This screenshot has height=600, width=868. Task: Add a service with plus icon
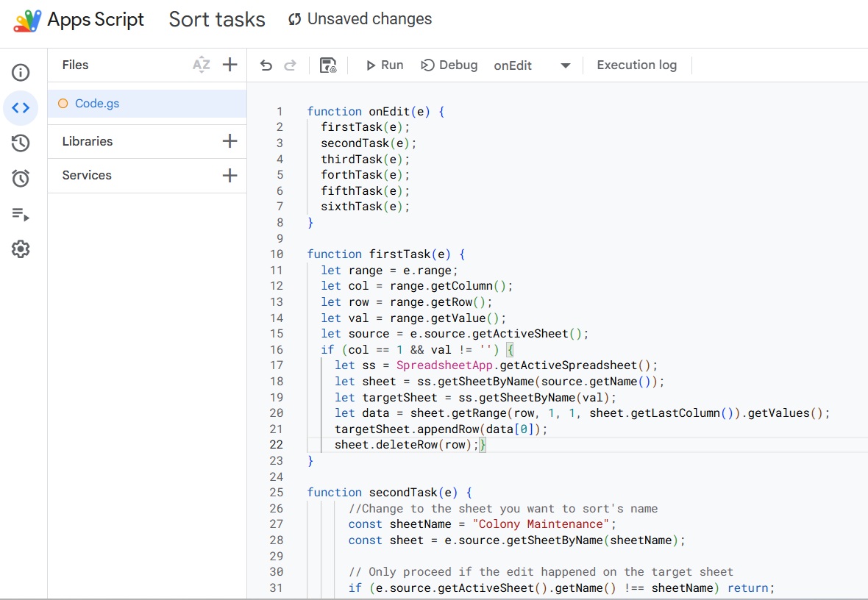(x=230, y=176)
